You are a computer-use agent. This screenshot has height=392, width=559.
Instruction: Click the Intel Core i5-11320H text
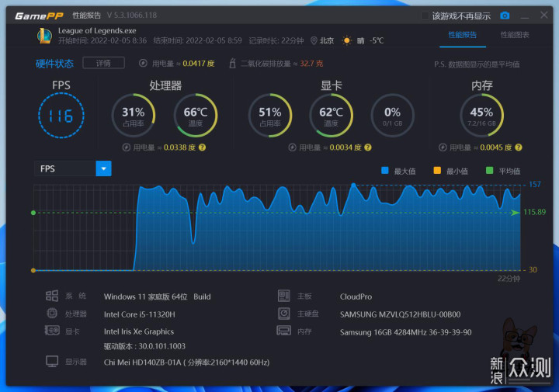pyautogui.click(x=140, y=314)
